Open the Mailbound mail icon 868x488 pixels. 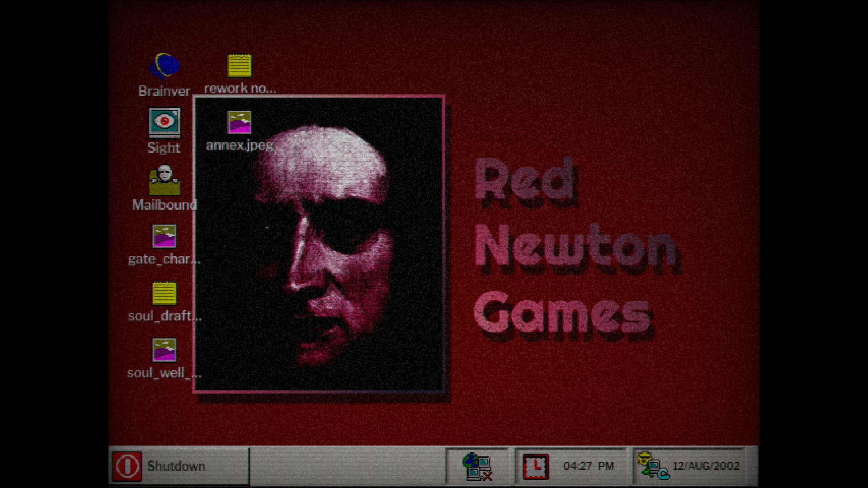point(165,180)
